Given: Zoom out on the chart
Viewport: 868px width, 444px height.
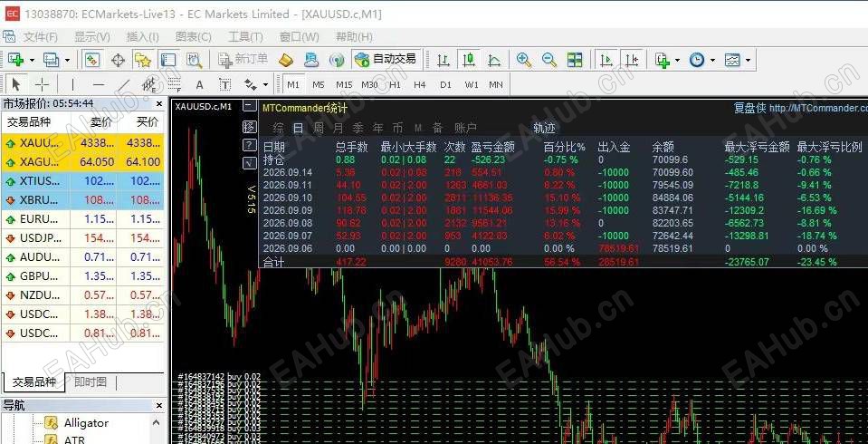Looking at the screenshot, I should [x=549, y=60].
